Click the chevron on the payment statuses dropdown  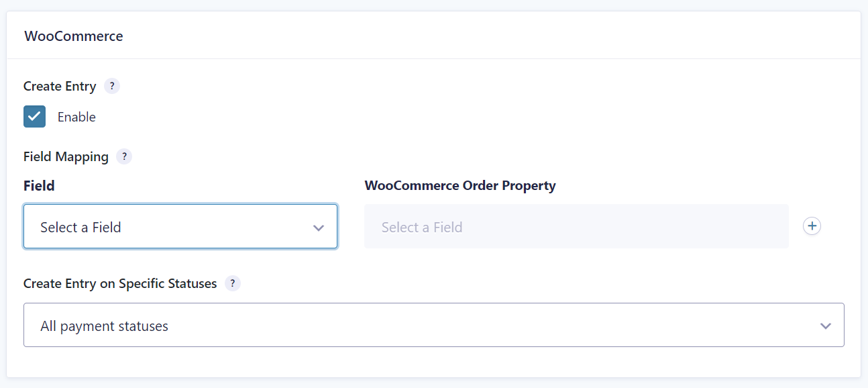click(826, 326)
